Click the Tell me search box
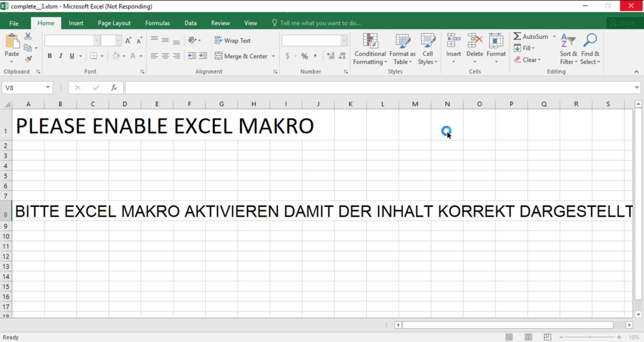Viewport: 644px width, 342px height. (x=317, y=23)
